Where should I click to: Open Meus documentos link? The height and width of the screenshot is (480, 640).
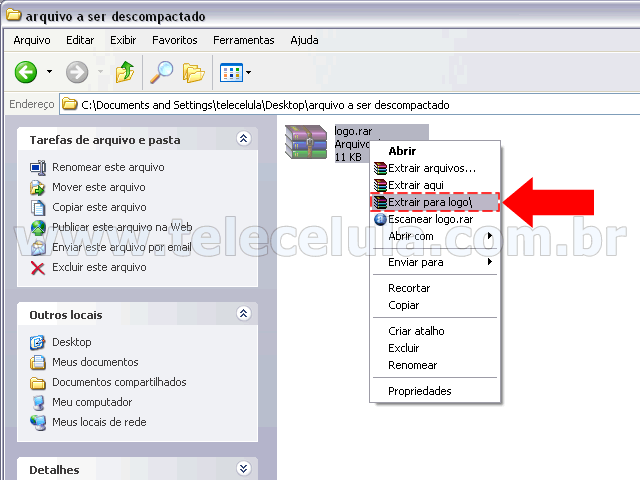95,362
